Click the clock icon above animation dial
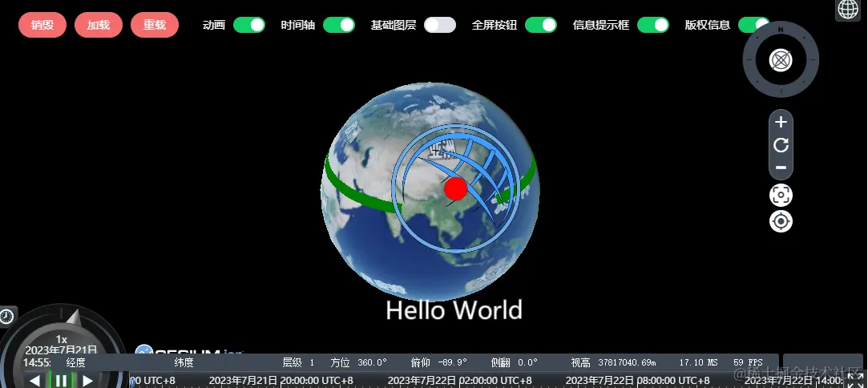Viewport: 868px width, 388px height. click(x=6, y=317)
